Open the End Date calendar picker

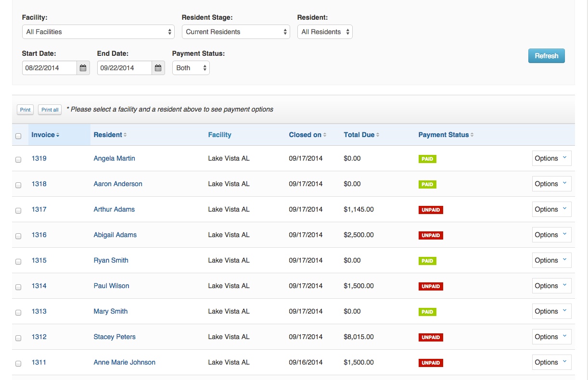pyautogui.click(x=158, y=68)
